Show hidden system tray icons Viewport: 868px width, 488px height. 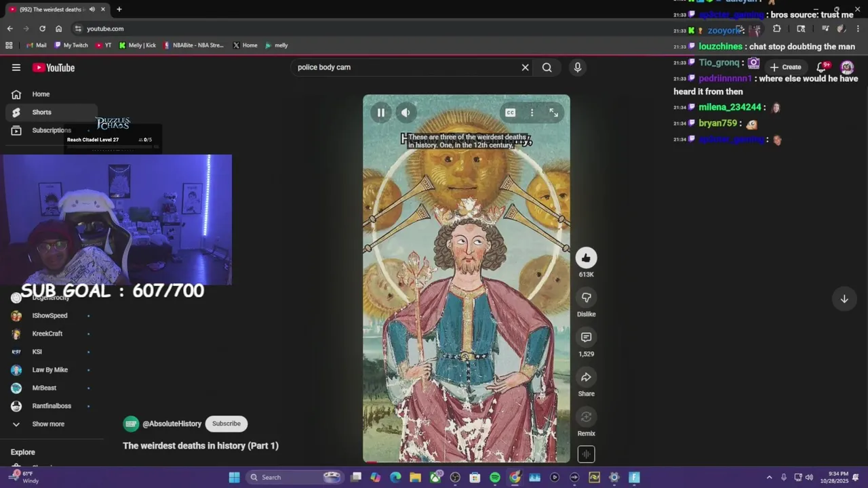coord(769,477)
